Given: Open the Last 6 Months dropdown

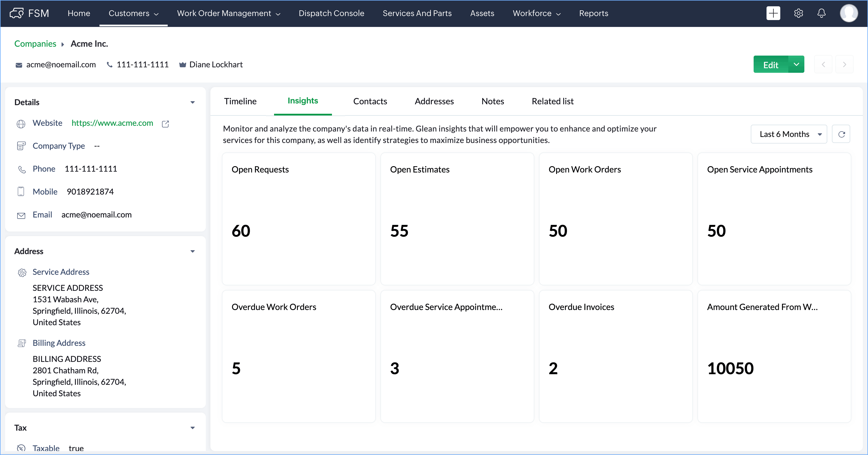Looking at the screenshot, I should pyautogui.click(x=789, y=134).
